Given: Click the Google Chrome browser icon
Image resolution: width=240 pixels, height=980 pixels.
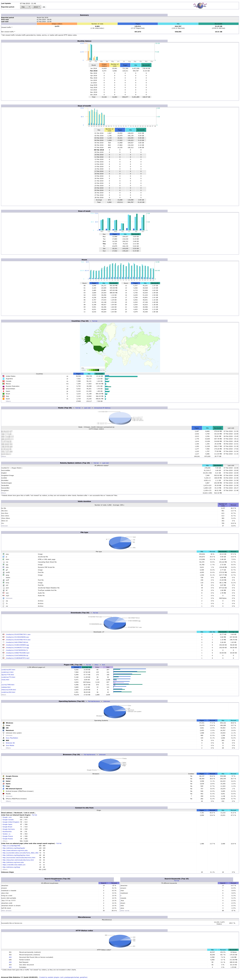Looking at the screenshot, I should tap(3, 776).
